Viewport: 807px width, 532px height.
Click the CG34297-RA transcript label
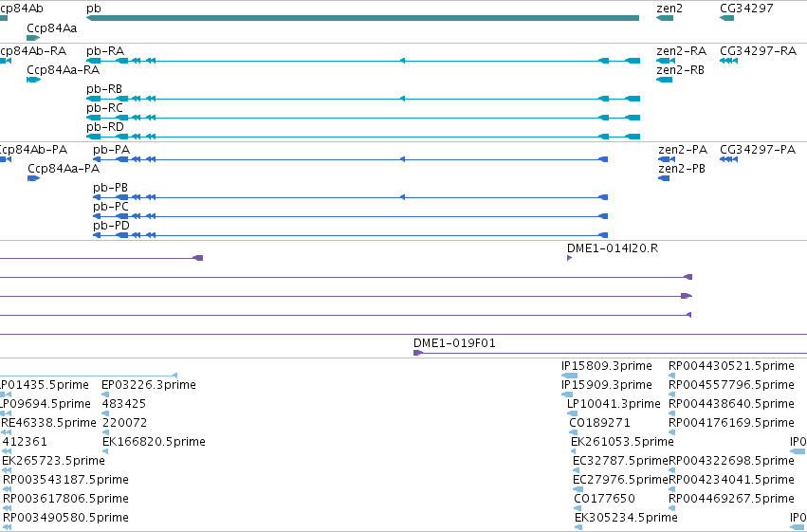[758, 51]
